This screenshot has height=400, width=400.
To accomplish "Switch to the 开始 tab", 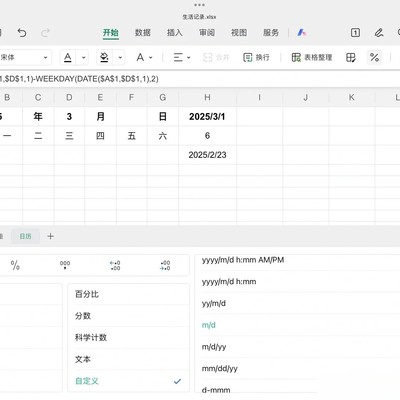I will pos(111,33).
